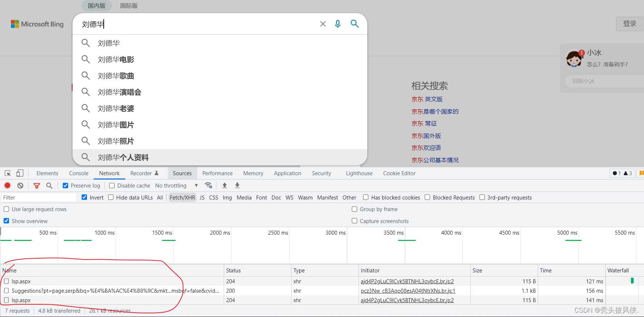Clear the network log with the clear icon
The height and width of the screenshot is (317, 644).
(x=20, y=185)
